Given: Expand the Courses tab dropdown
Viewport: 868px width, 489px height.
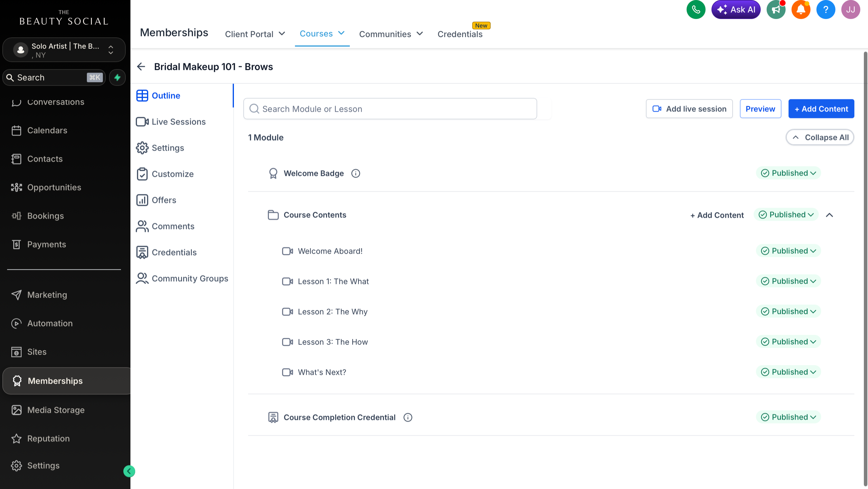Looking at the screenshot, I should coord(322,34).
